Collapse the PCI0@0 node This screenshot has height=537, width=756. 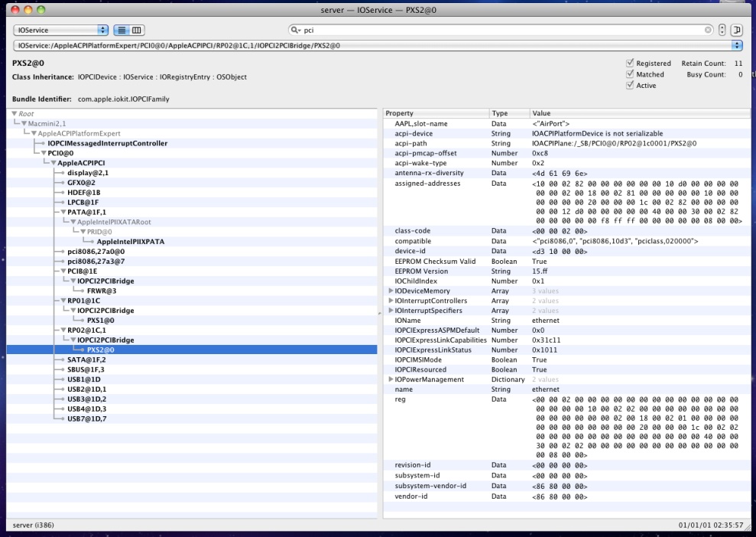coord(44,153)
